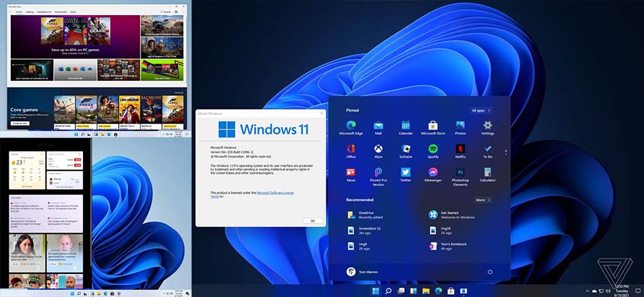The height and width of the screenshot is (297, 644).
Task: Open Tom Warren user account menu
Action: [x=362, y=272]
